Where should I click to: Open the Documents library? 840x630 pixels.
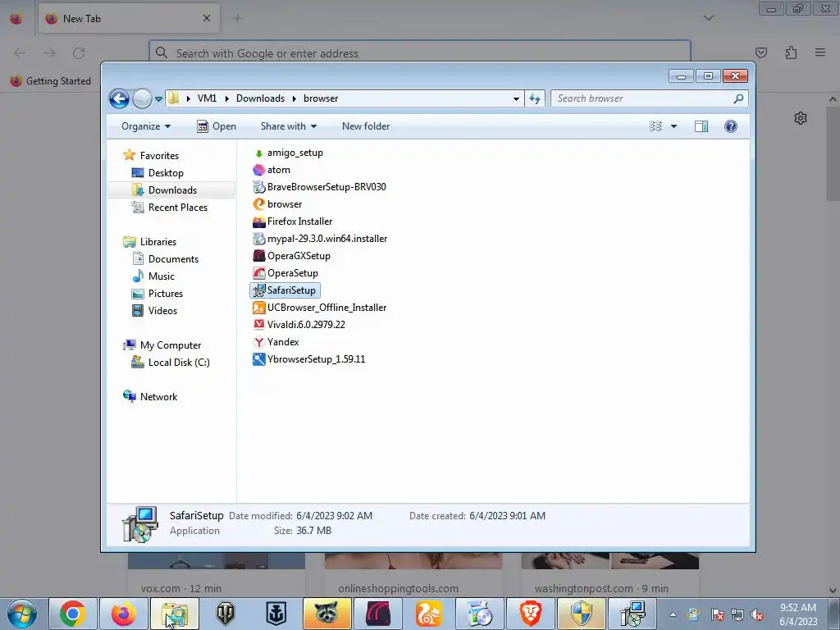165,258
